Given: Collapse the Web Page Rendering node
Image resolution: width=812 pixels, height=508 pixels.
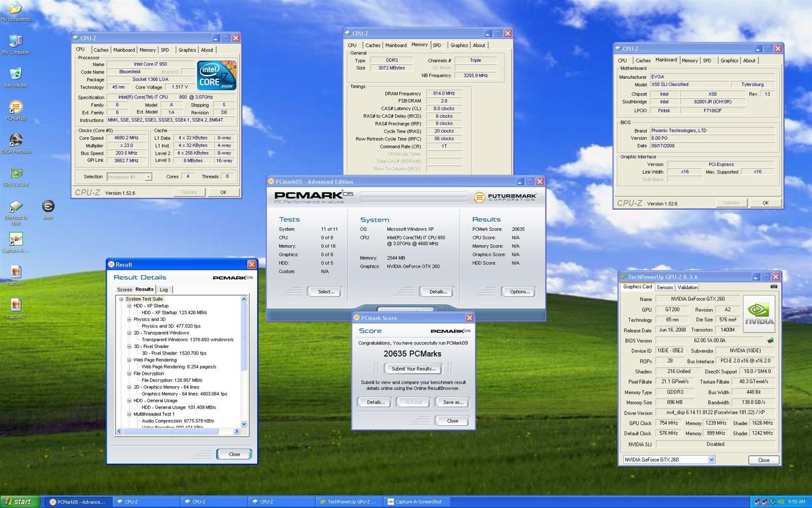Looking at the screenshot, I should [x=129, y=360].
